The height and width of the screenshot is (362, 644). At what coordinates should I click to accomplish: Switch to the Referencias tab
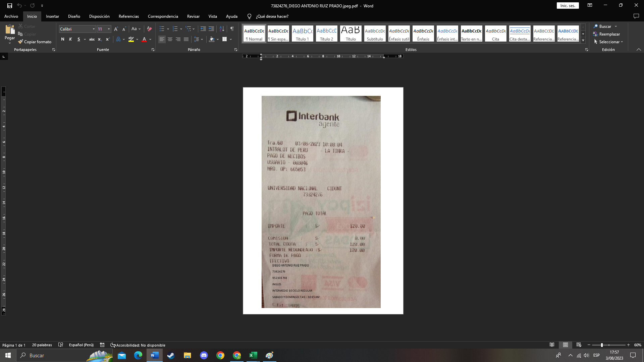pyautogui.click(x=128, y=16)
